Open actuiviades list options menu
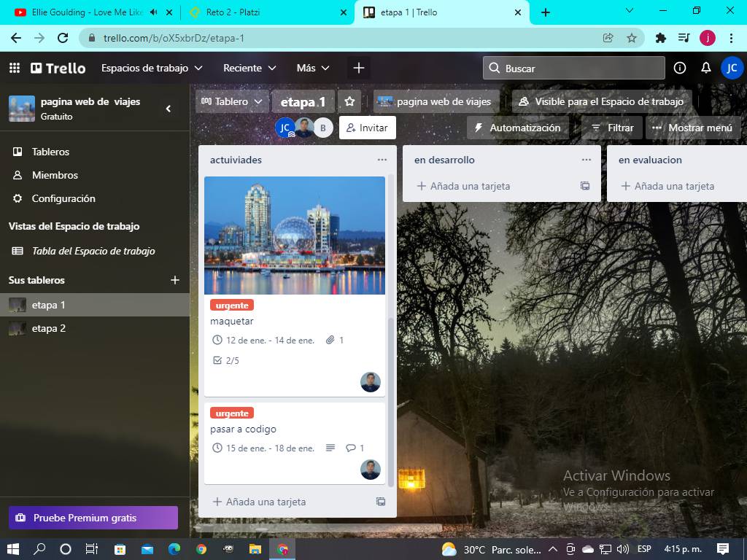The height and width of the screenshot is (560, 747). (x=382, y=160)
